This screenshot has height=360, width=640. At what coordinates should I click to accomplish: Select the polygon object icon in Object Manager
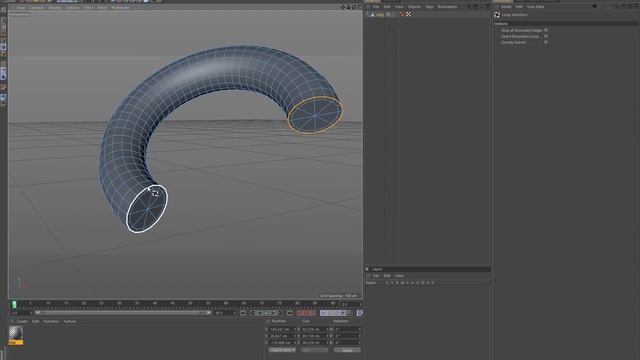click(x=372, y=15)
